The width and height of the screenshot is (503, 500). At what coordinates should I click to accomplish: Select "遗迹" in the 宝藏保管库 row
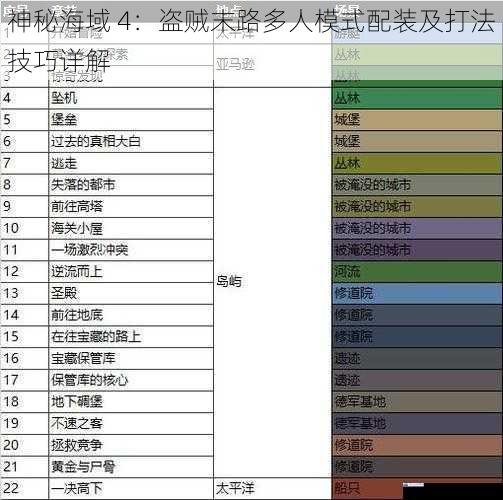click(417, 358)
